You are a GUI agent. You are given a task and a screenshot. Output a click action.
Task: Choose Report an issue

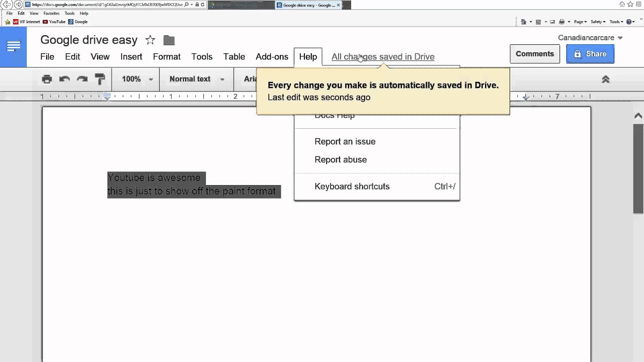[377, 142]
